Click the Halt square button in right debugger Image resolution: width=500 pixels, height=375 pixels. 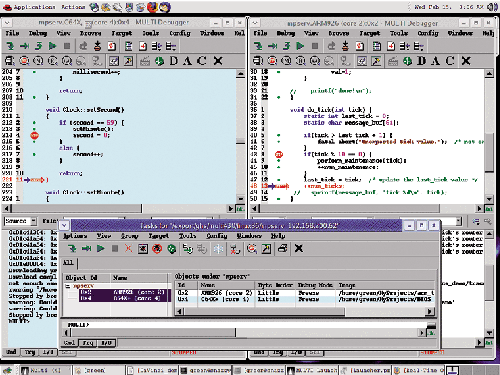tap(315, 46)
